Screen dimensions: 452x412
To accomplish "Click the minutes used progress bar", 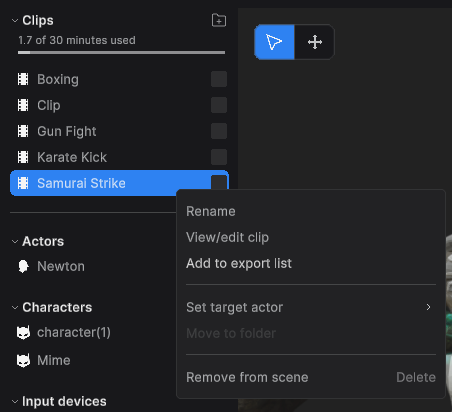I will (121, 52).
